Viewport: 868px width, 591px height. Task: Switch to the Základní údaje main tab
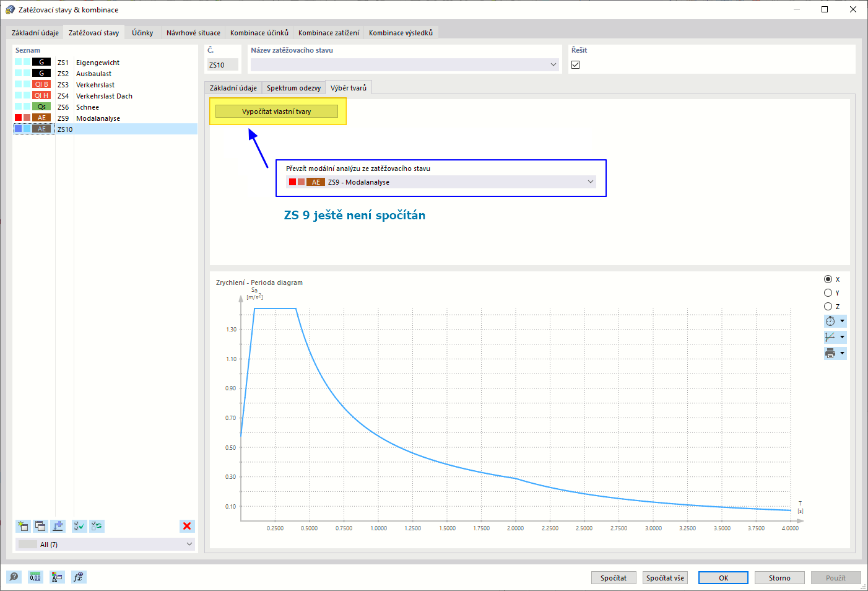coord(35,33)
